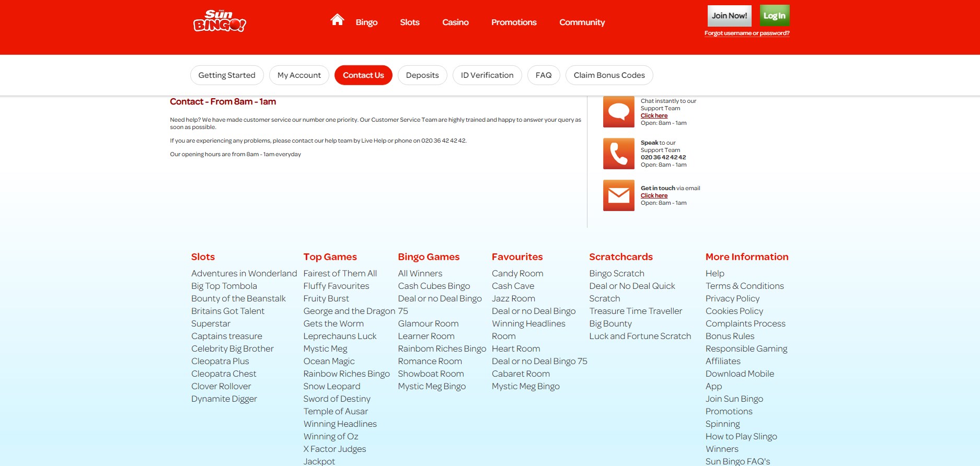Viewport: 980px width, 466px height.
Task: Open Fruity Burst link
Action: (x=326, y=298)
